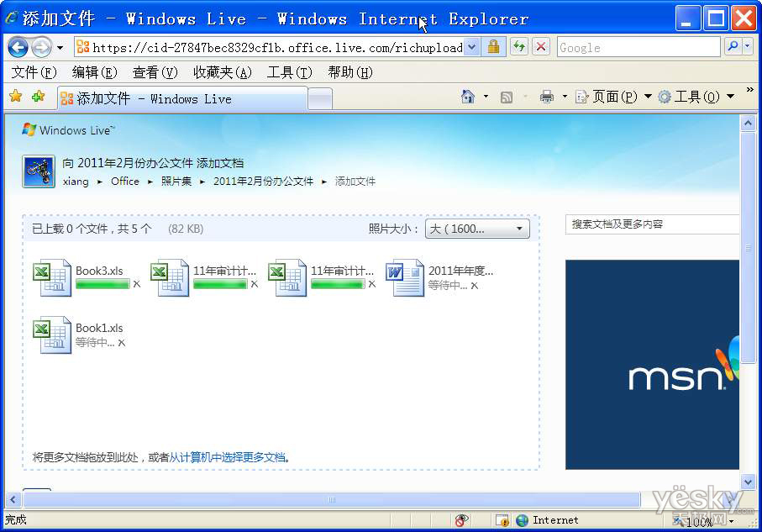
Task: Stop loading with the red X icon
Action: click(x=541, y=47)
